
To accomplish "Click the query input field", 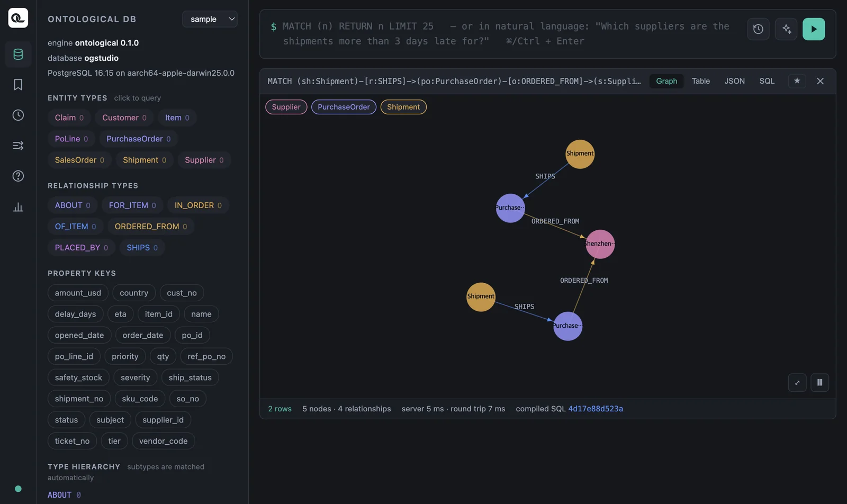I will click(x=503, y=34).
